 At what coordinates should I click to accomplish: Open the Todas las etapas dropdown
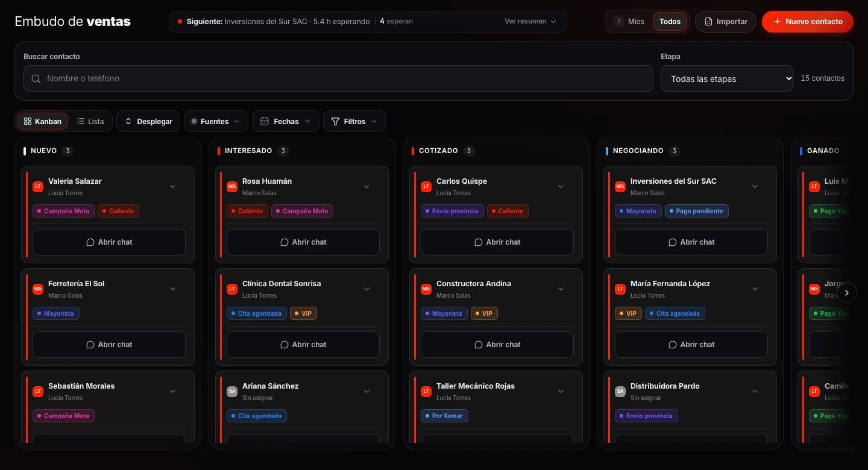pos(727,78)
